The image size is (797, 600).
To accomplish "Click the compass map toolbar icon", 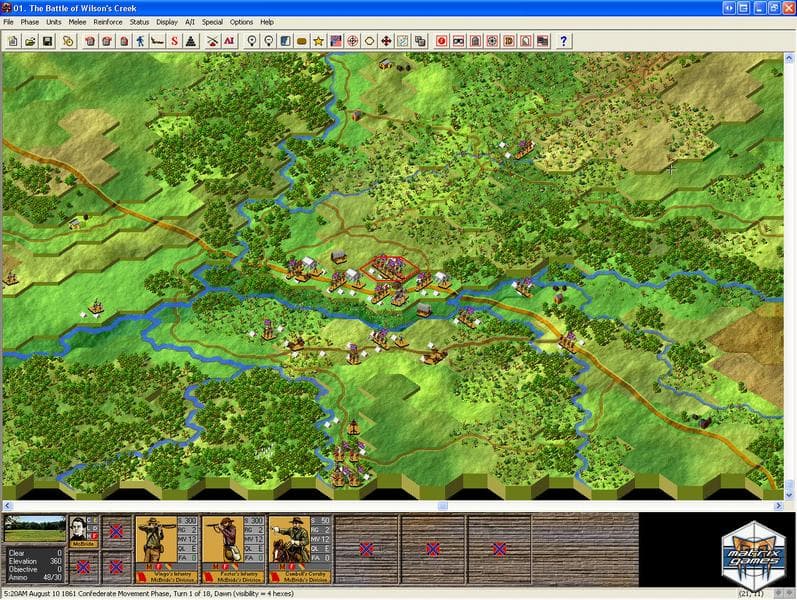I will coord(403,41).
